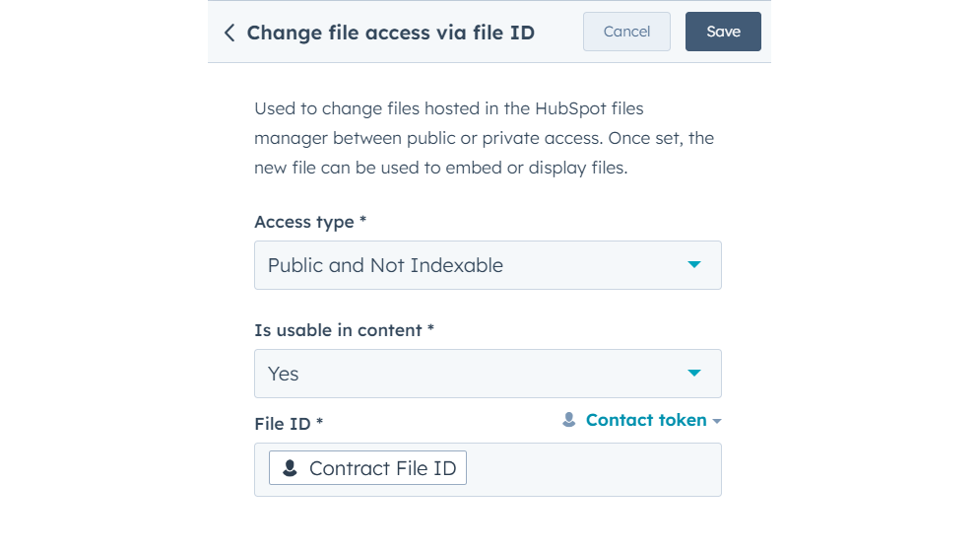Focus the empty area of File ID field
The image size is (980, 552).
click(591, 469)
